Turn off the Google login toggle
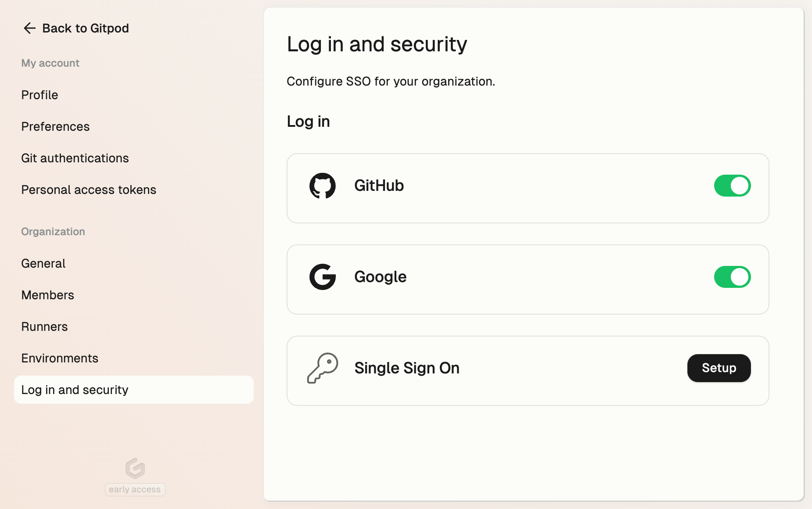This screenshot has height=509, width=812. tap(732, 277)
